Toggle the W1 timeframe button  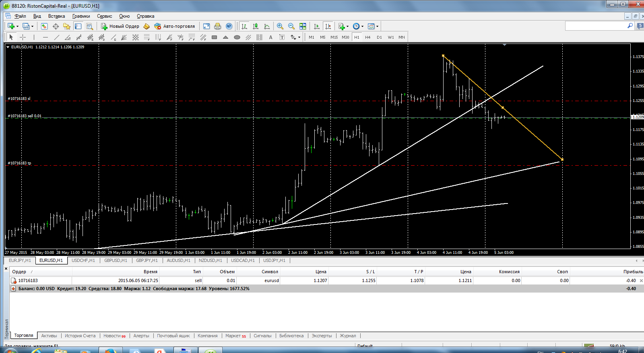coord(391,37)
